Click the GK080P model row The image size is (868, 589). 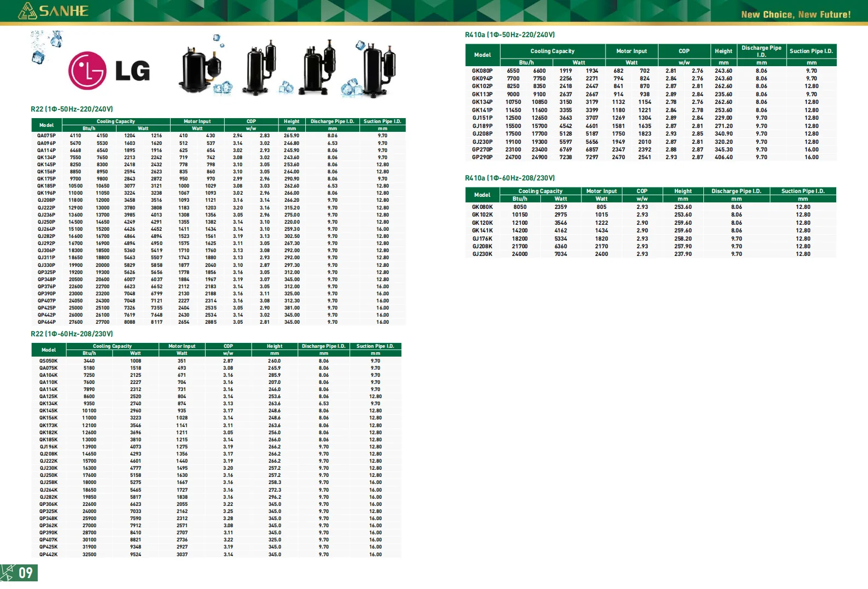tap(482, 71)
